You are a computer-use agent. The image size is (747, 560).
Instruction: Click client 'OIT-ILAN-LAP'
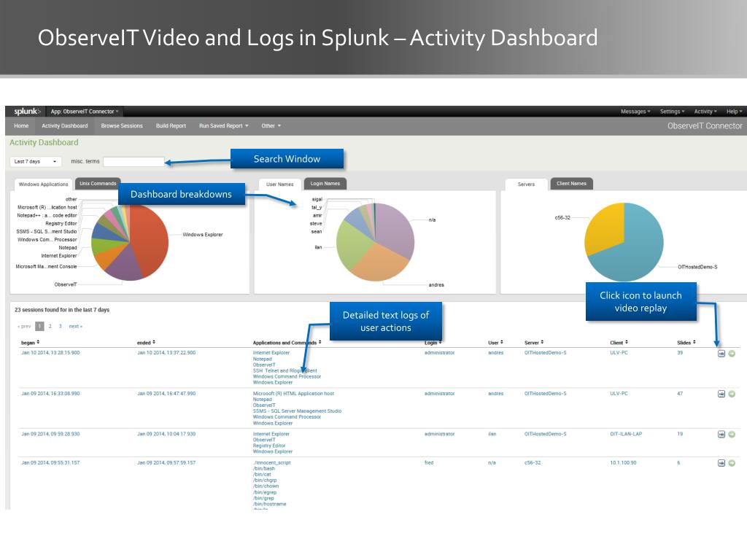pos(626,435)
